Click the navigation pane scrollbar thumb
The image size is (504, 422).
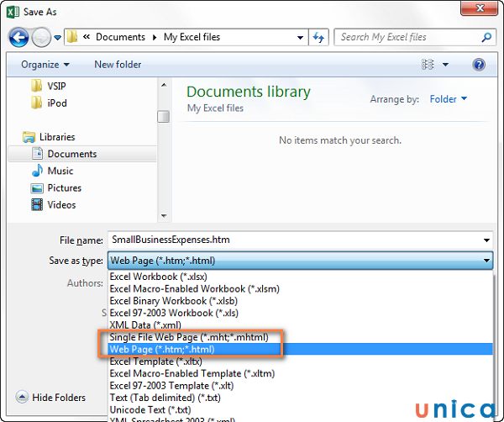pyautogui.click(x=164, y=117)
